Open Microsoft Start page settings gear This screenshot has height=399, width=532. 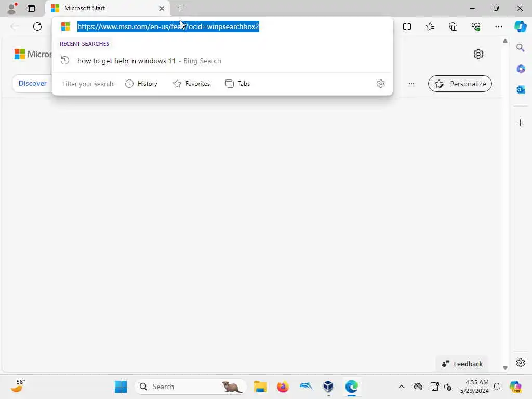(x=478, y=54)
